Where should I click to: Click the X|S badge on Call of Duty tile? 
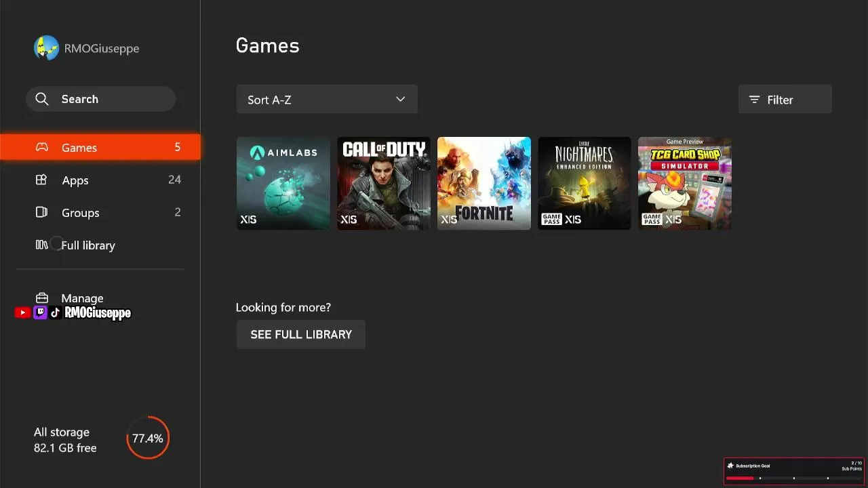click(x=349, y=220)
